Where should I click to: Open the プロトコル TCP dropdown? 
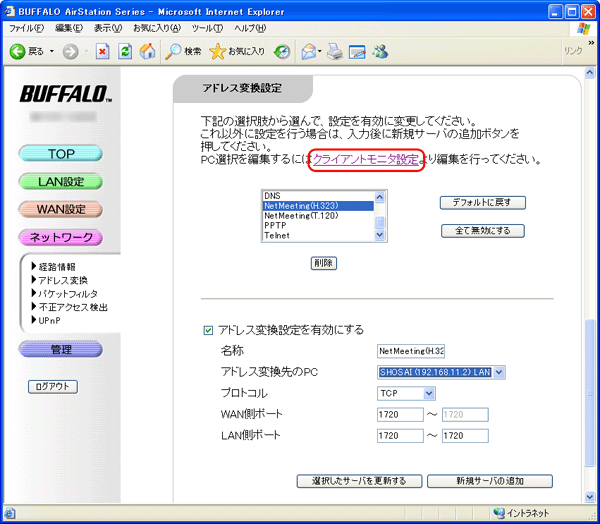(x=406, y=393)
